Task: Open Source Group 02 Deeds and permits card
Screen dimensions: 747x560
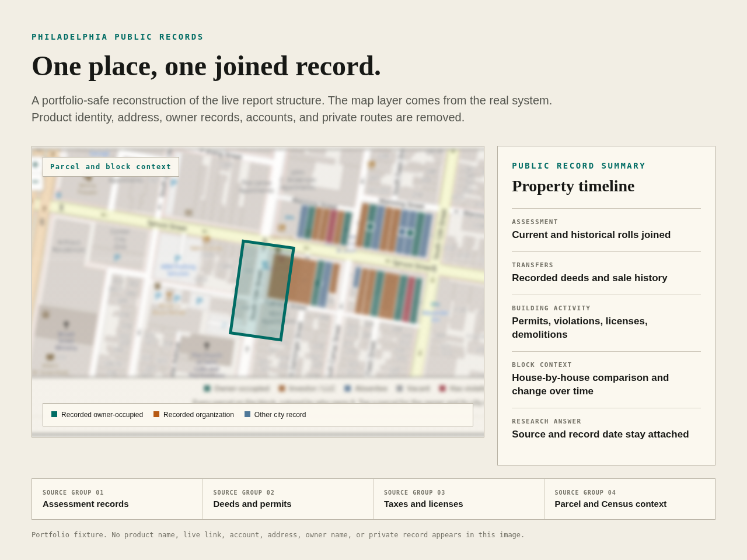Action: (288, 499)
